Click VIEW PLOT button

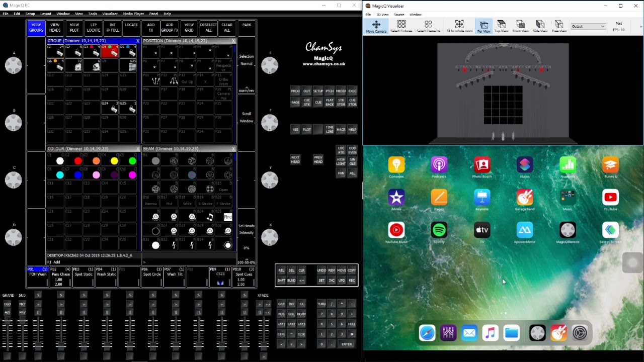74,27
